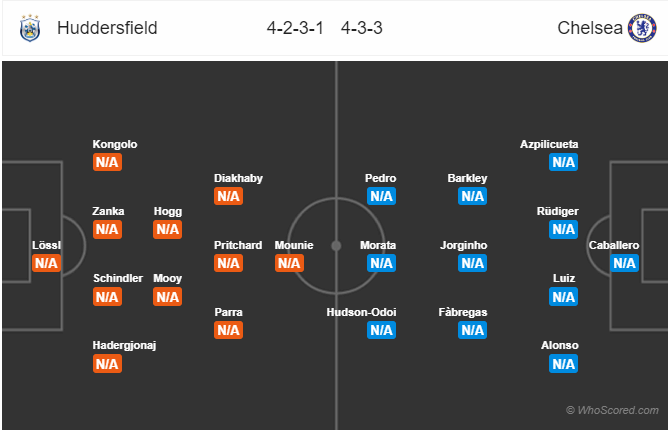Select Hadergjonaj's rating badge
The image size is (668, 431).
(x=107, y=364)
